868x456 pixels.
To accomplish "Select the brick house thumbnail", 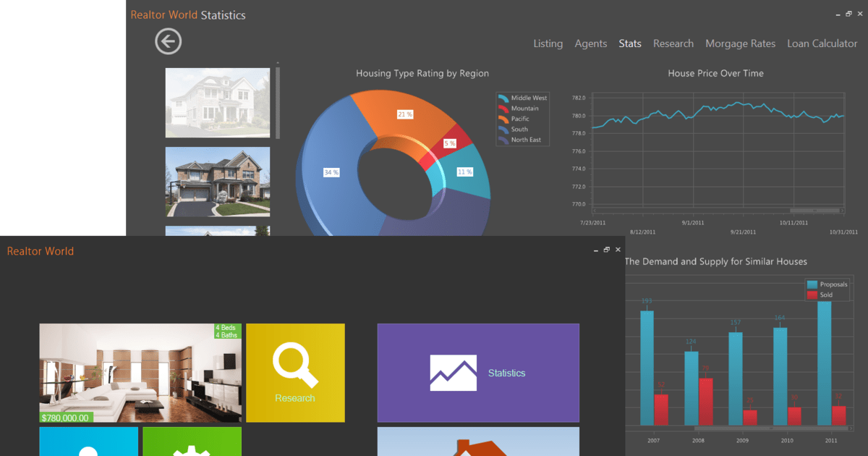I will 218,182.
